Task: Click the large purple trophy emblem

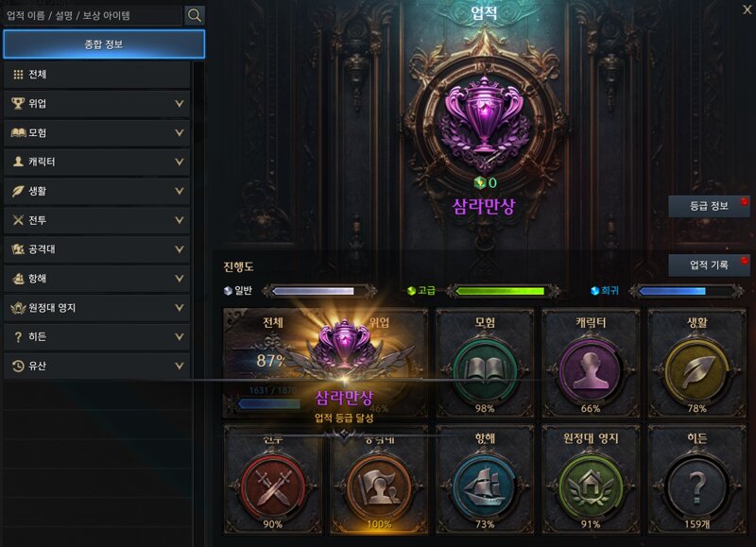Action: [484, 123]
